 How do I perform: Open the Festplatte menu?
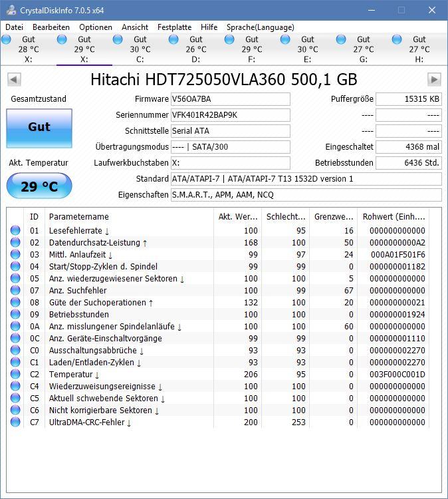click(x=175, y=27)
